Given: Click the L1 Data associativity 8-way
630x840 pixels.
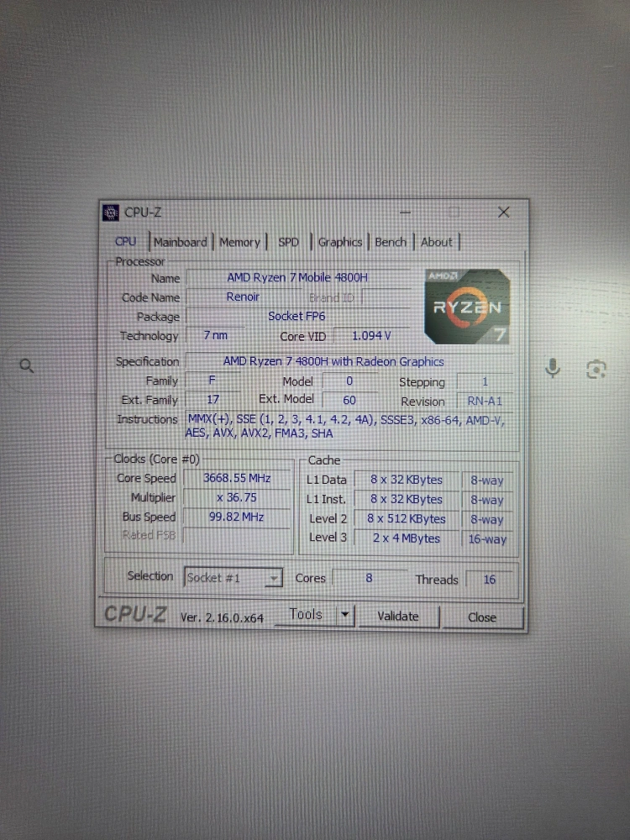Looking at the screenshot, I should coord(487,480).
